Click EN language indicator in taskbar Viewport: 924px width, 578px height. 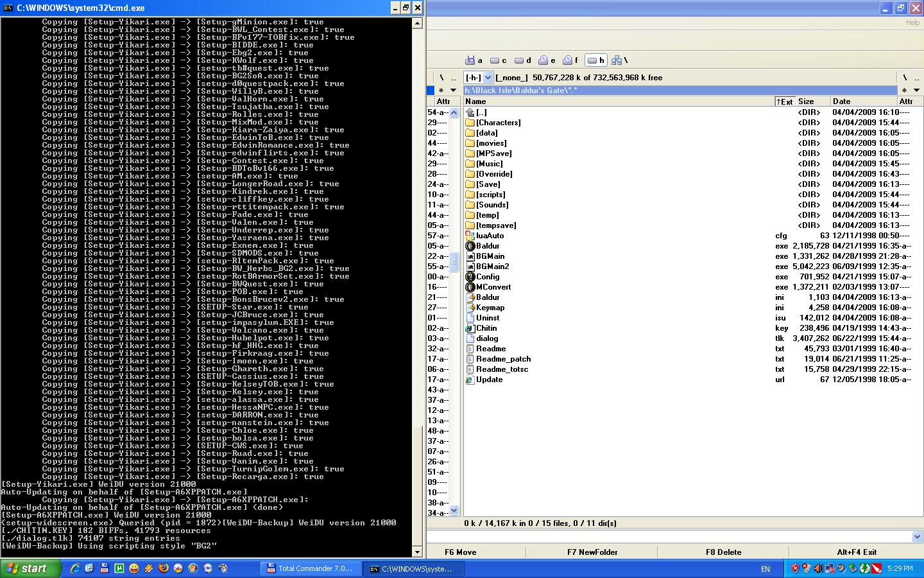[x=765, y=568]
